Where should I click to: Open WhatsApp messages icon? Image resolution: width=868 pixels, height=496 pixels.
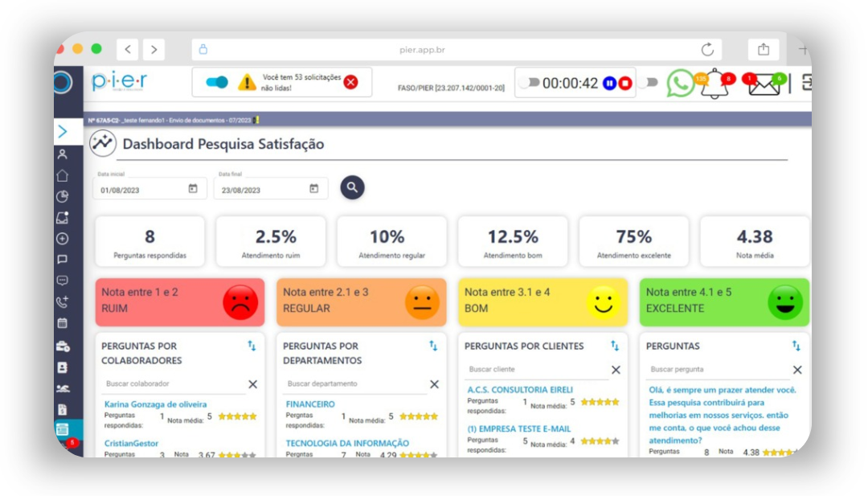coord(681,83)
